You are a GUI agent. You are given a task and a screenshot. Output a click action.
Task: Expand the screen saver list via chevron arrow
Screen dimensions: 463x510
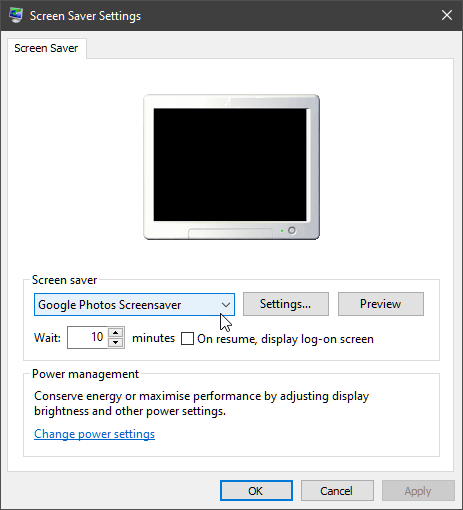tap(226, 305)
